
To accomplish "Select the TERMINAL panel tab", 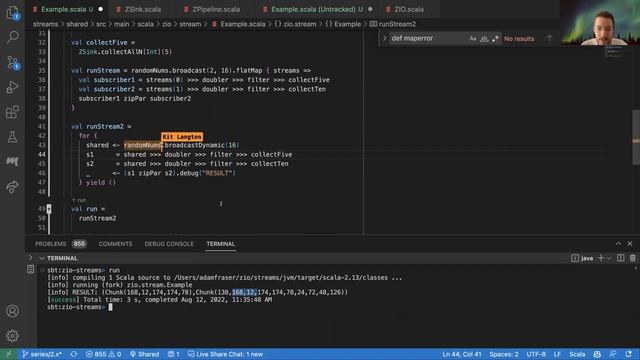I will point(220,244).
